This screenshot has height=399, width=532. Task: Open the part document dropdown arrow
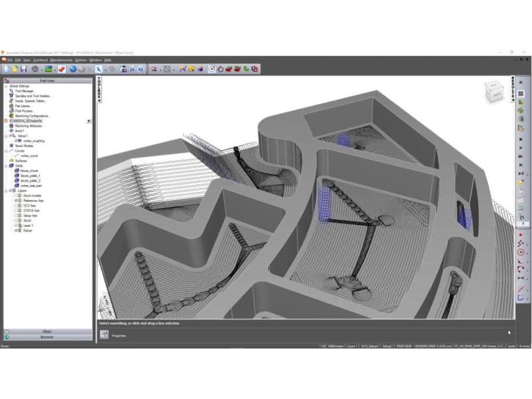coord(89,121)
